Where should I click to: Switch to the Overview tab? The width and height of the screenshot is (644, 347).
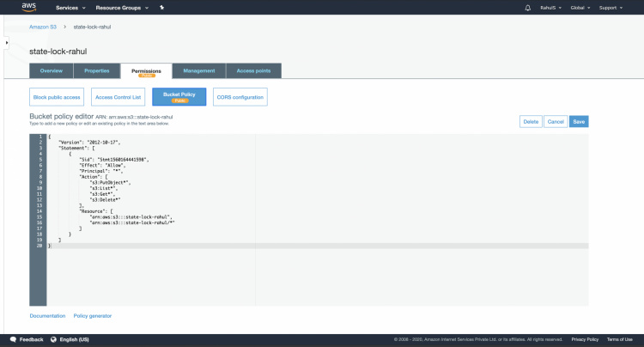pyautogui.click(x=51, y=70)
